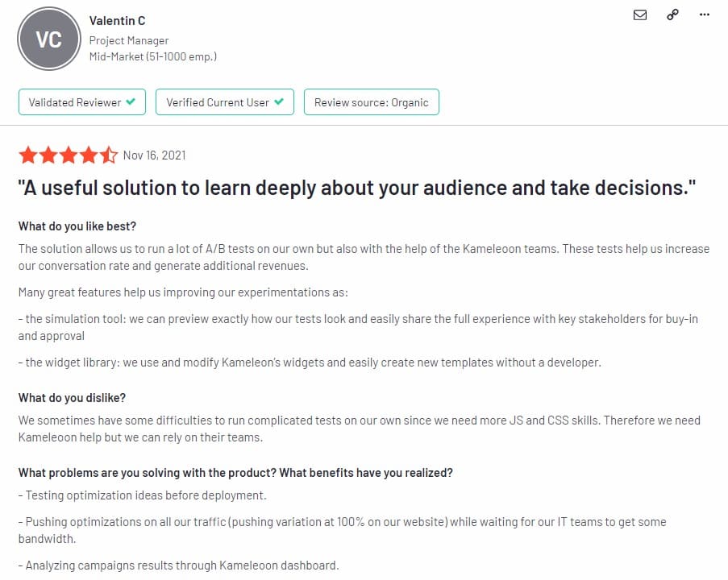
Task: Click the "What do you dislike?" heading
Action: tap(73, 398)
